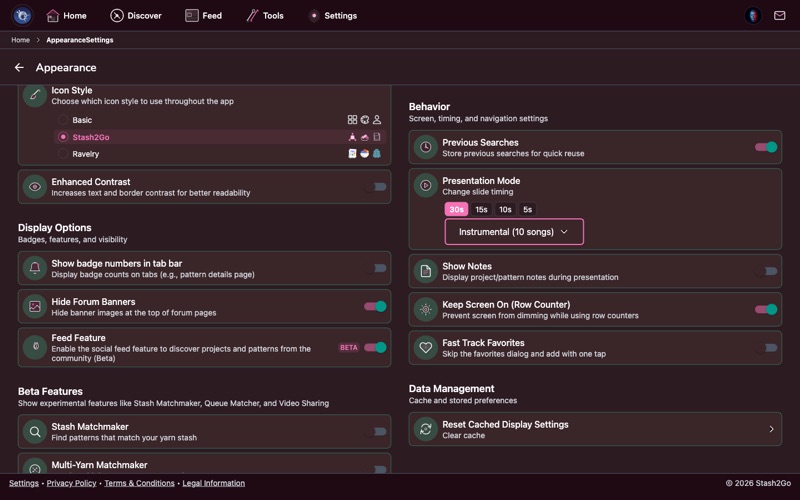Expand Reset Cached Display Settings chevron

pyautogui.click(x=771, y=429)
